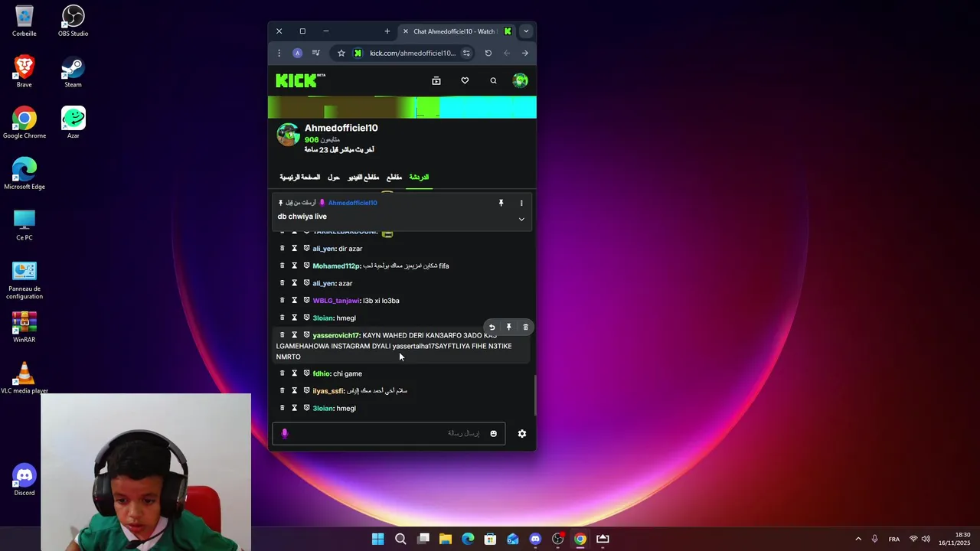This screenshot has width=980, height=551.
Task: Open chat settings gear
Action: point(522,434)
